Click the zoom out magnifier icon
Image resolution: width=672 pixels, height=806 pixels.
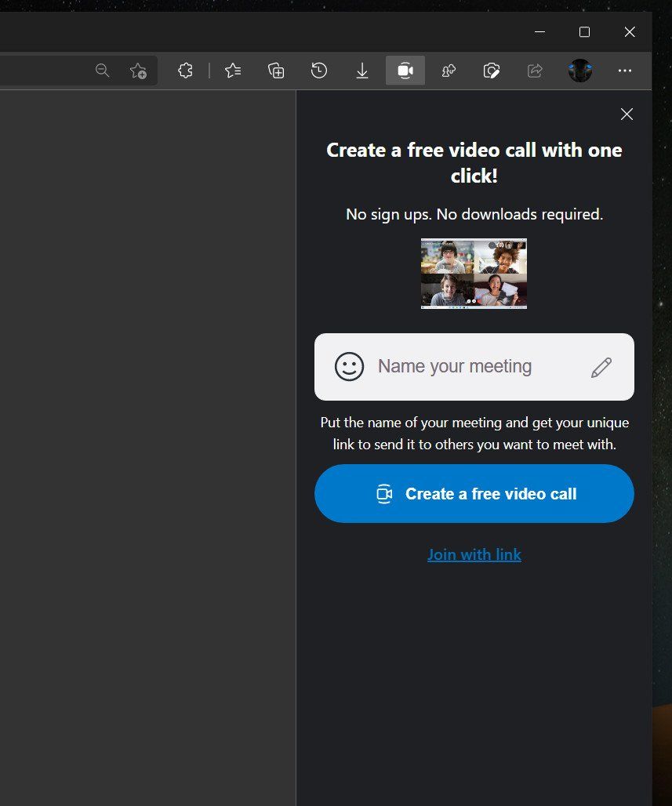pos(102,71)
